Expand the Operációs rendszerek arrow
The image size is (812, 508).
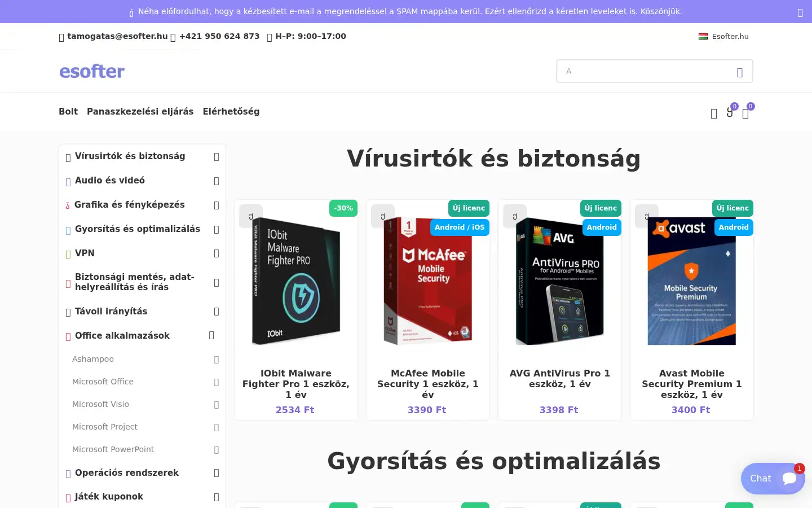[217, 473]
